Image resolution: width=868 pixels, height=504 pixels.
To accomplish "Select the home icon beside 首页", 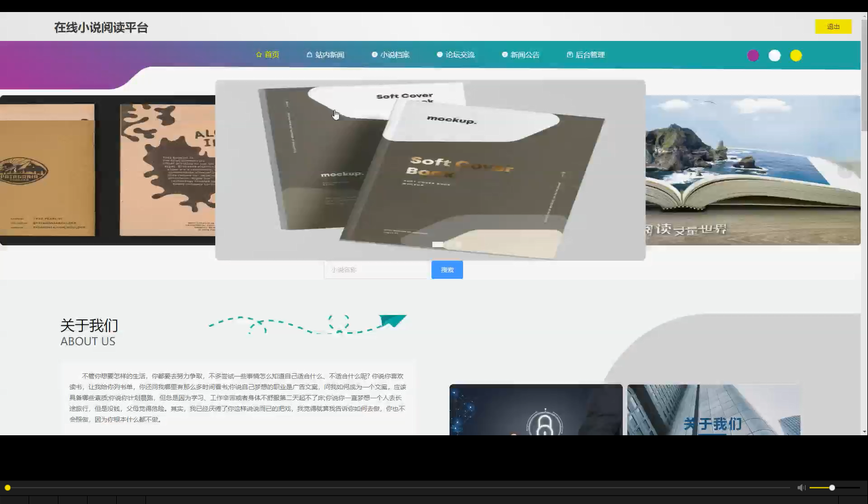I will (x=259, y=54).
